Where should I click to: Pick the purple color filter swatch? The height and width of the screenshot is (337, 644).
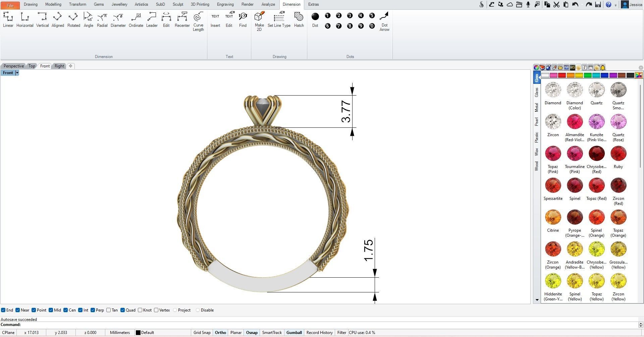[613, 75]
